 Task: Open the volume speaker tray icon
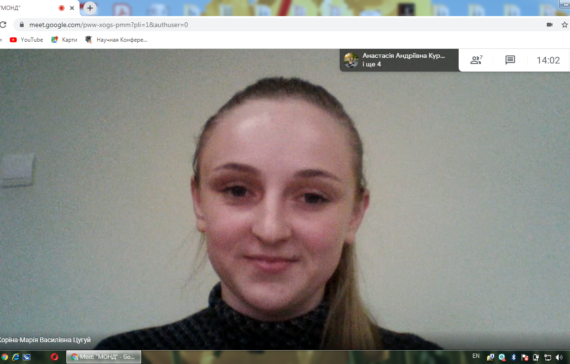(559, 357)
